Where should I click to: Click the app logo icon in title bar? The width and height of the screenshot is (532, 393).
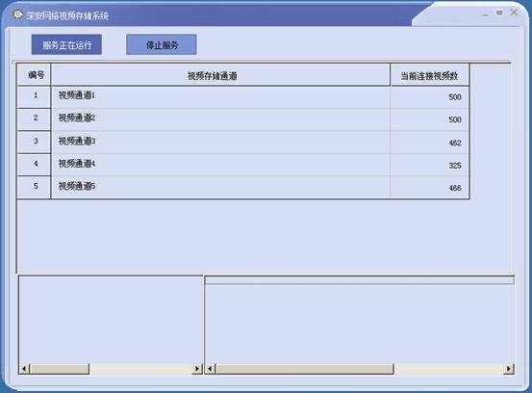click(x=17, y=14)
